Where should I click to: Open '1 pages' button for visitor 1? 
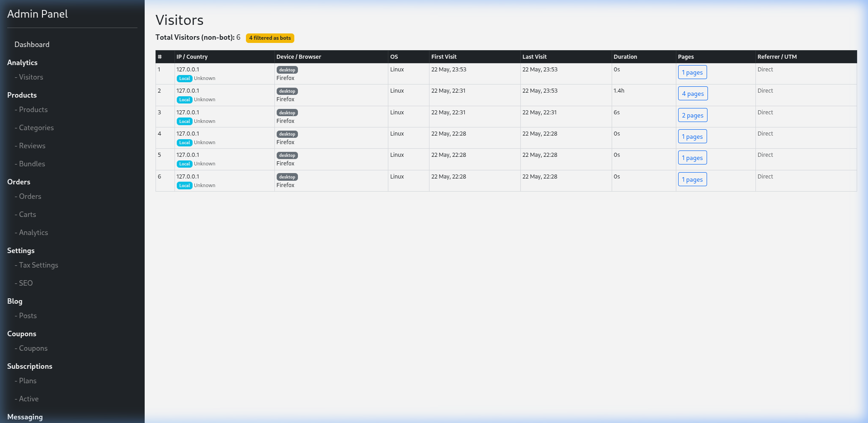[692, 72]
